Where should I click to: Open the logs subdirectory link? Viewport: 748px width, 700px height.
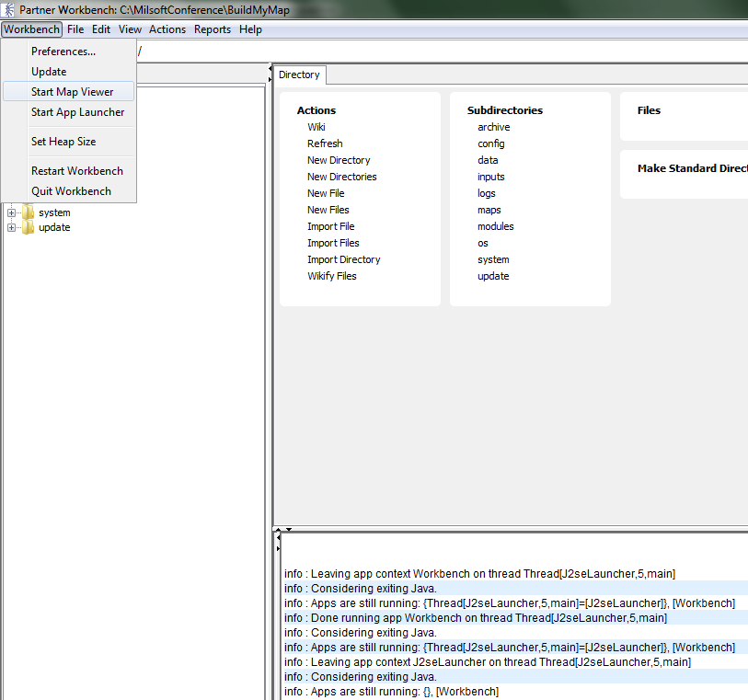486,193
